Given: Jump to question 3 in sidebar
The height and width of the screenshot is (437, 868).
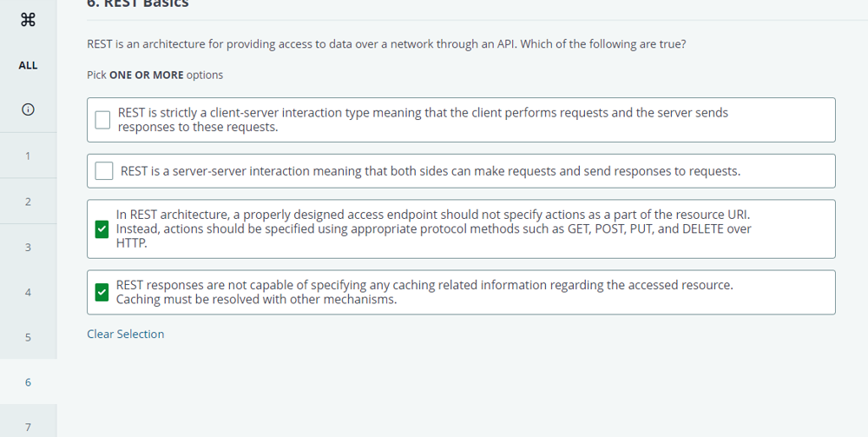Looking at the screenshot, I should tap(28, 247).
